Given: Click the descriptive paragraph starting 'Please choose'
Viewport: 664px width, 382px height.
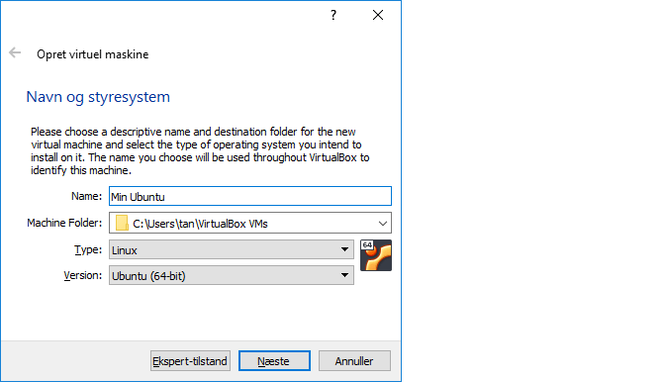Looking at the screenshot, I should [200, 151].
